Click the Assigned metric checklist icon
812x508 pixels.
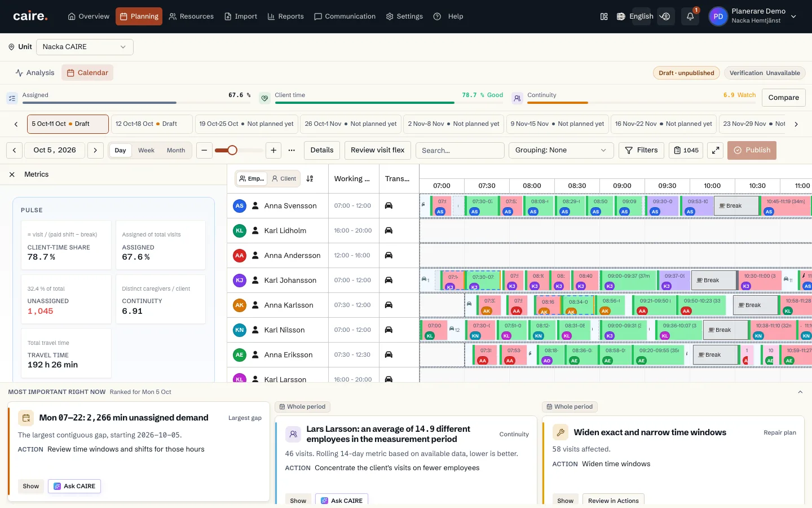12,98
